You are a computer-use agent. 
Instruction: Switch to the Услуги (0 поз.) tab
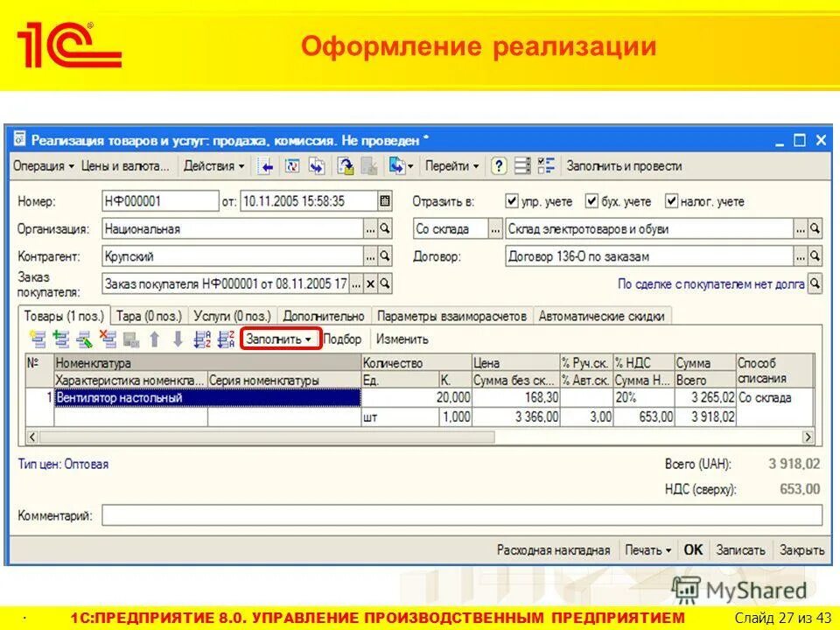point(232,316)
